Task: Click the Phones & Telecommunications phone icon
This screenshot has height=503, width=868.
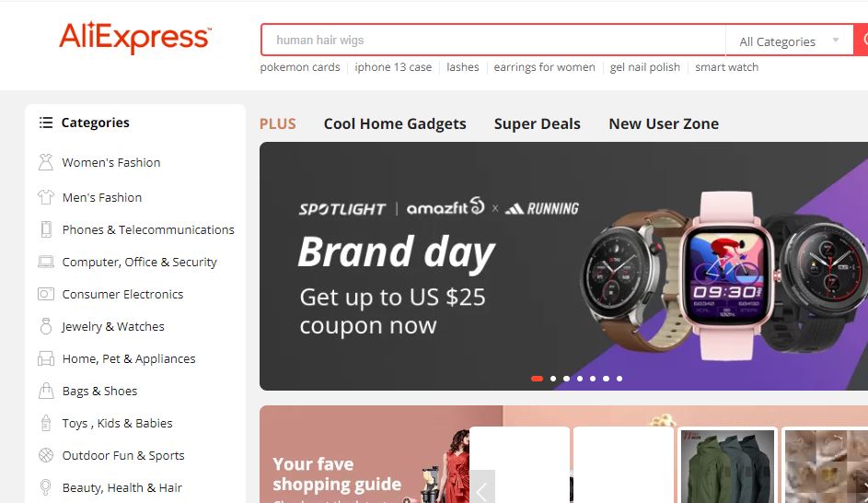Action: tap(46, 229)
